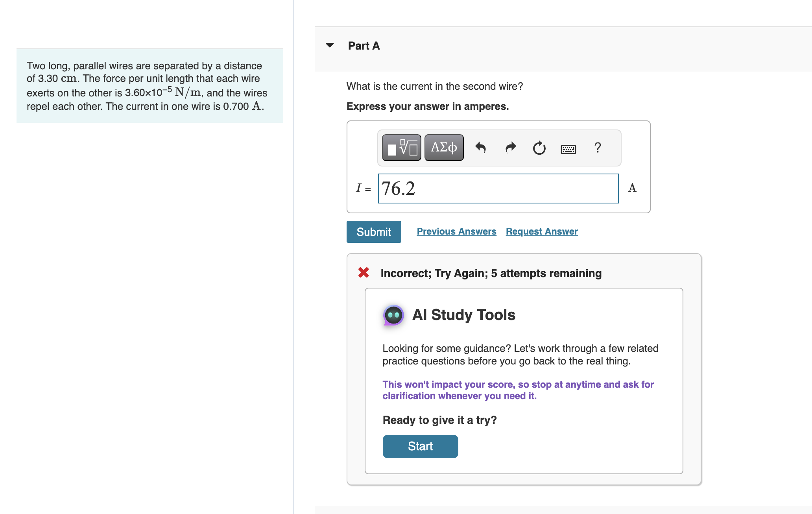The image size is (812, 514).
Task: Submit the current answer
Action: [374, 232]
